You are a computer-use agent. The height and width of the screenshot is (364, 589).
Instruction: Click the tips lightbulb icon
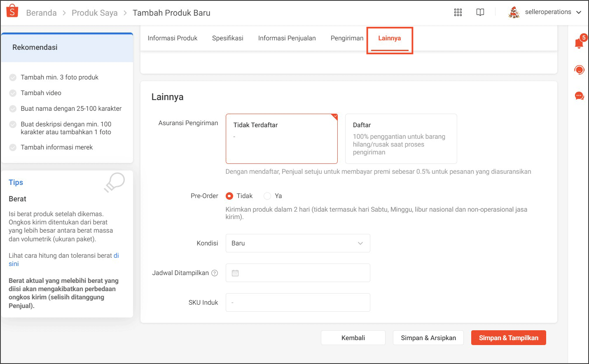click(114, 182)
